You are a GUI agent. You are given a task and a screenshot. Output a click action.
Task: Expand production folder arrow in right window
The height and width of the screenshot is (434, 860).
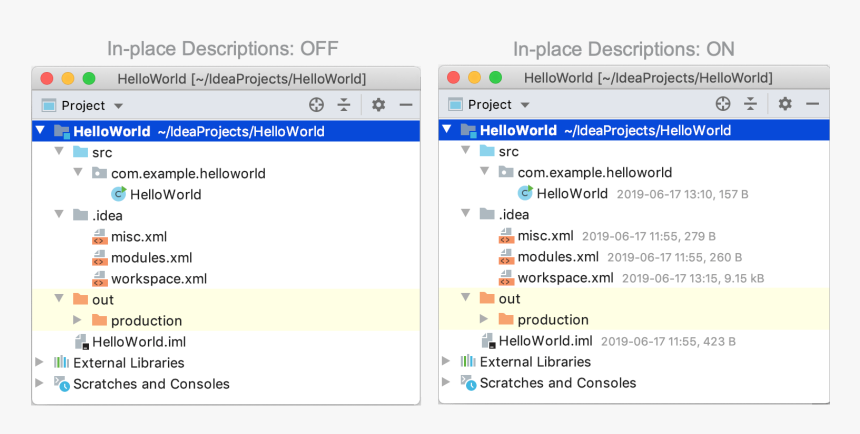484,319
